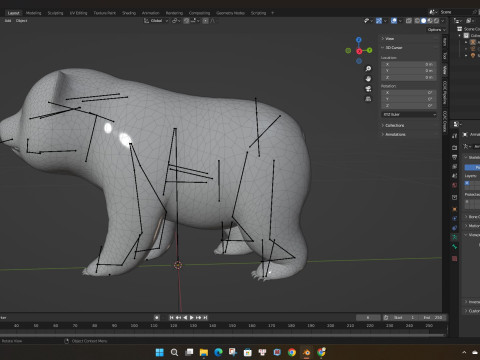Open the Output properties tab icon
The image size is (480, 360).
click(455, 157)
